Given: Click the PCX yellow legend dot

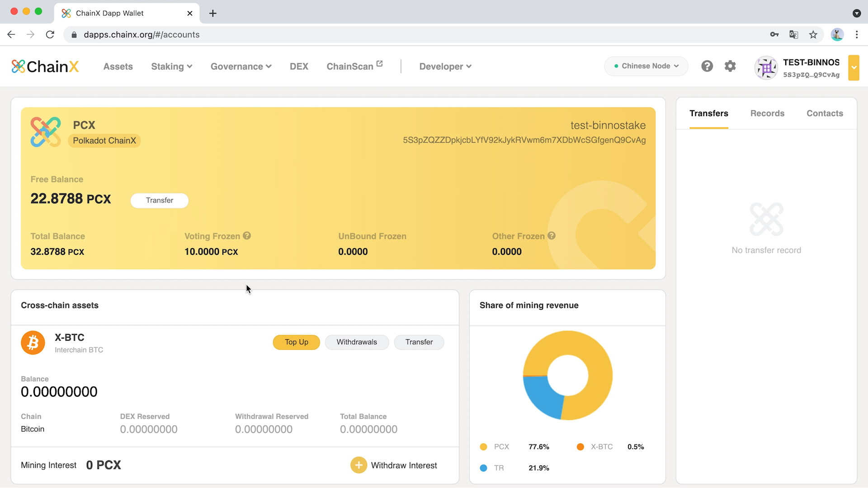Looking at the screenshot, I should [483, 447].
